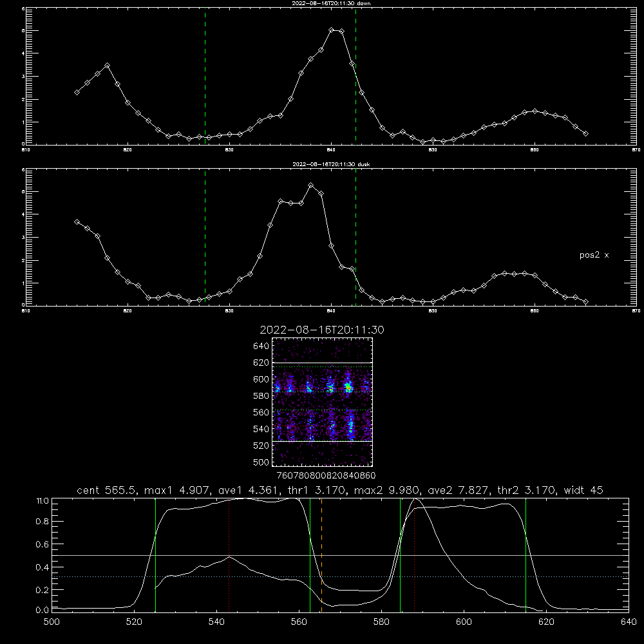Click the lower solid white line in the spectral image

point(322,441)
